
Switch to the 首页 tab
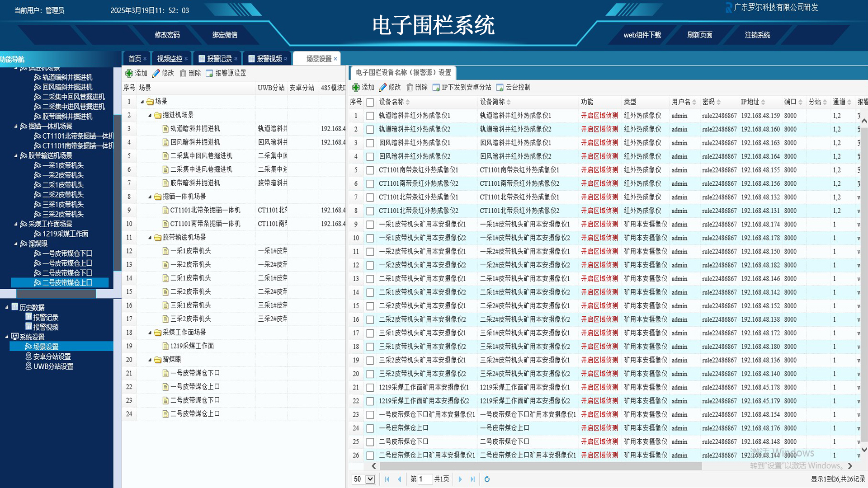click(x=135, y=59)
